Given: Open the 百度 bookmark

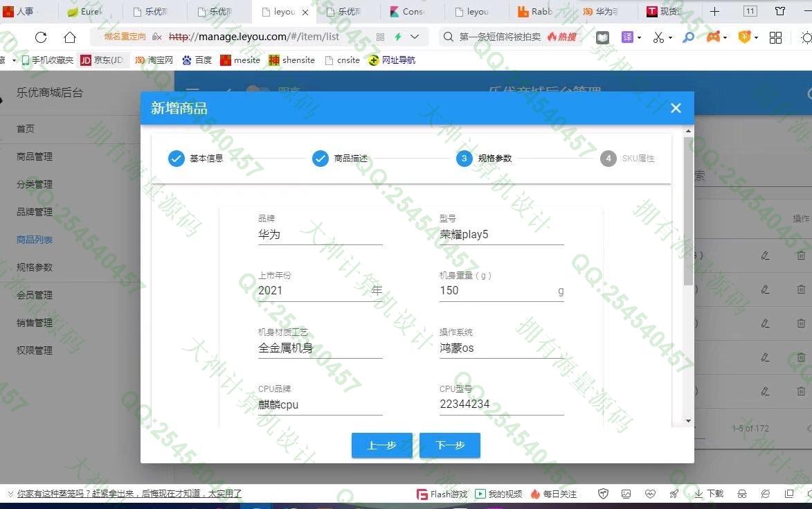Looking at the screenshot, I should click(197, 60).
